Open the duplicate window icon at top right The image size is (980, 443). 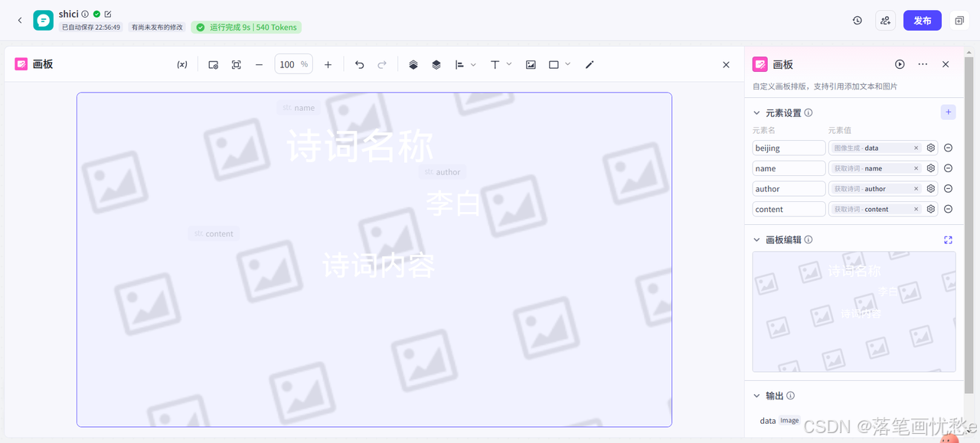pyautogui.click(x=959, y=21)
